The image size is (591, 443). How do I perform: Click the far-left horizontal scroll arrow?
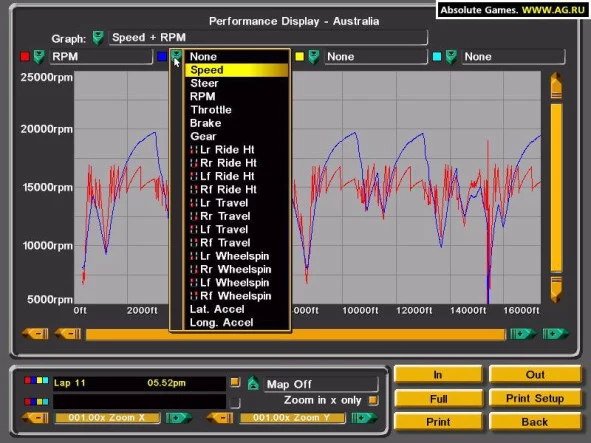pyautogui.click(x=35, y=334)
